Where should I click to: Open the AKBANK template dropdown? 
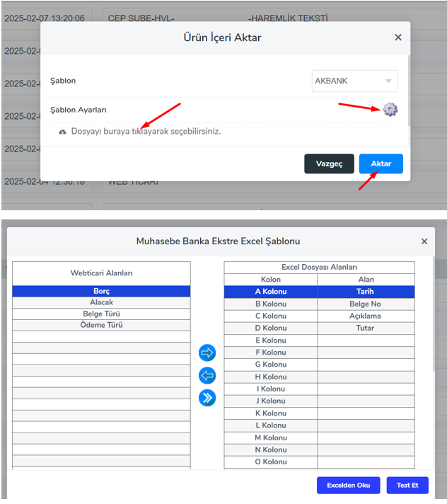(x=354, y=81)
